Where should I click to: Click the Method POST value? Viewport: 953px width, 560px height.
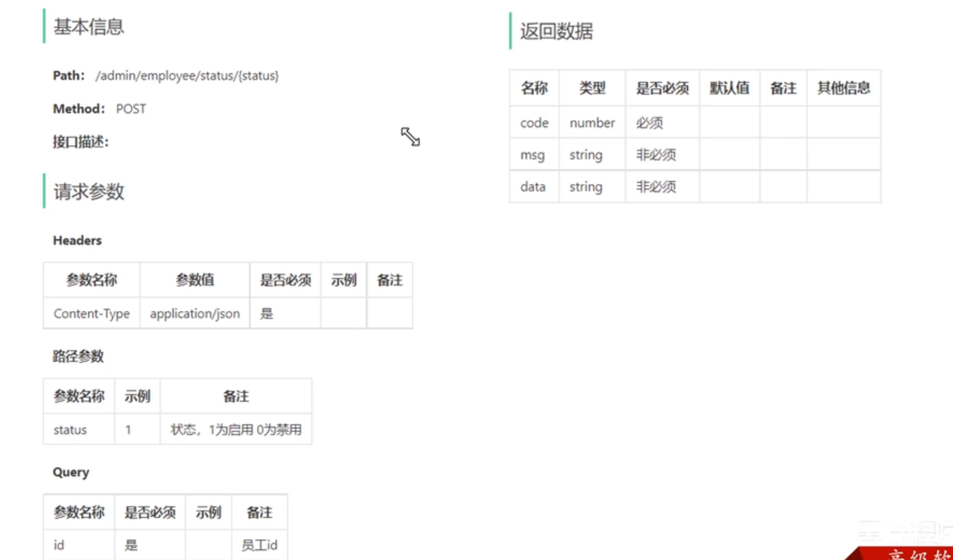[x=132, y=108]
